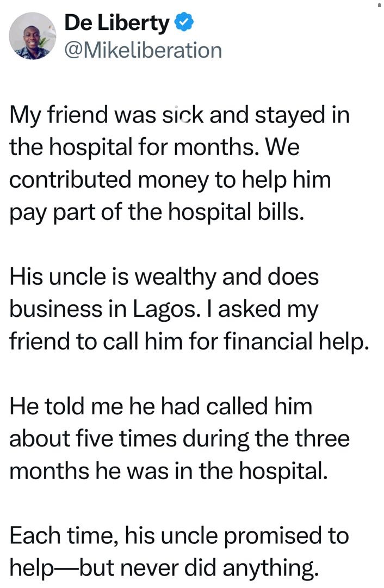Click the small mark in top-right corner
Viewport: 384px width, 588px height.
coord(379,4)
